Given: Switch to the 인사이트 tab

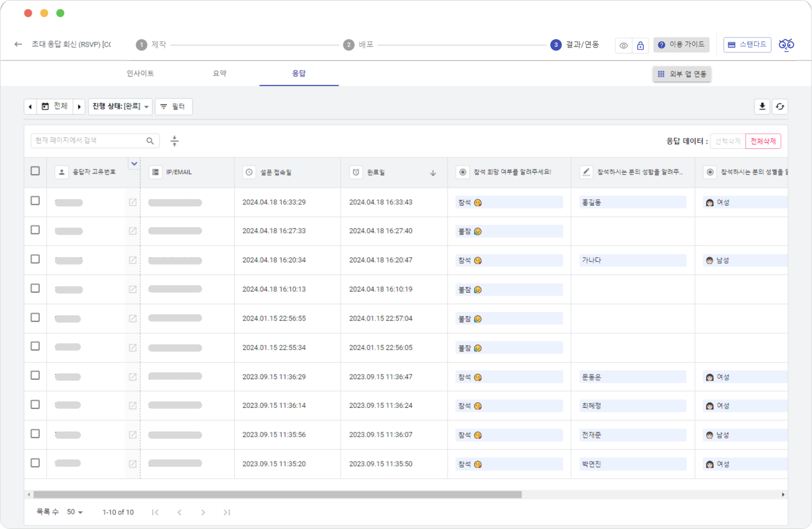Looking at the screenshot, I should tap(140, 74).
